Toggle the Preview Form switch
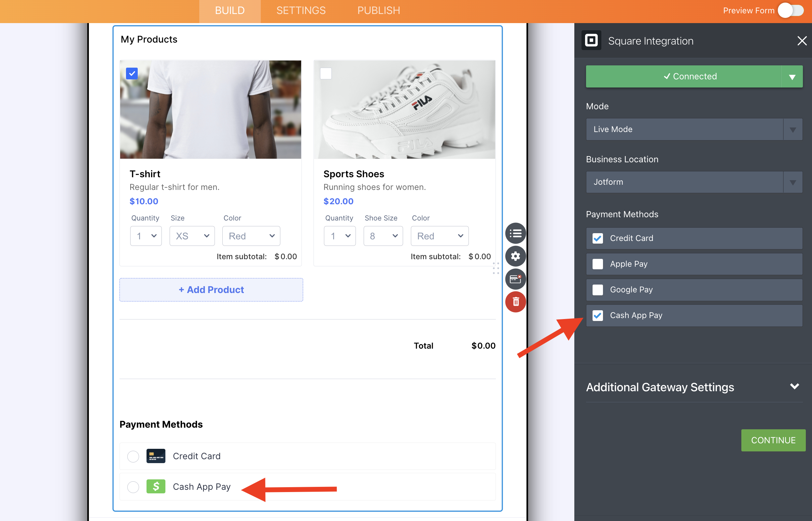812x521 pixels. point(791,10)
